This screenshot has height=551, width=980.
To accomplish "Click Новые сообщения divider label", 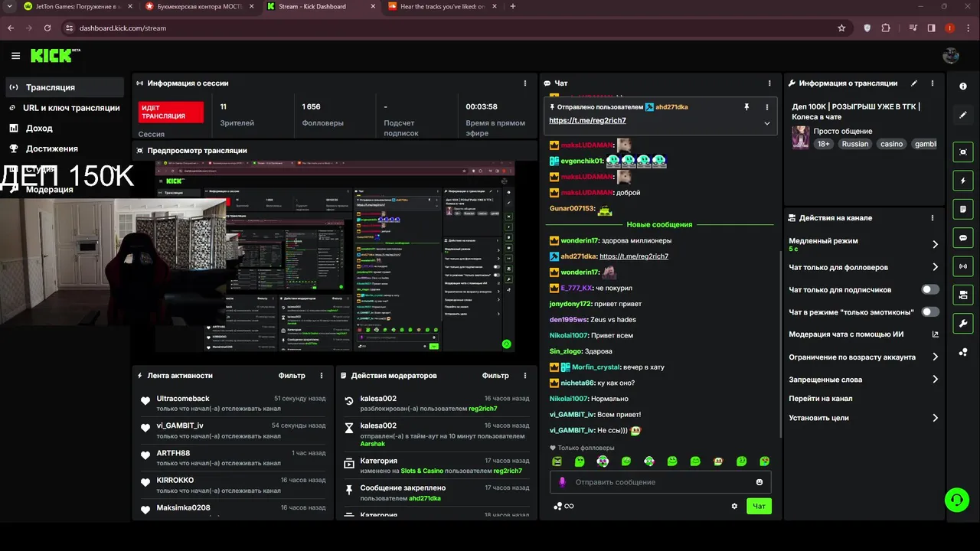I will pyautogui.click(x=659, y=224).
